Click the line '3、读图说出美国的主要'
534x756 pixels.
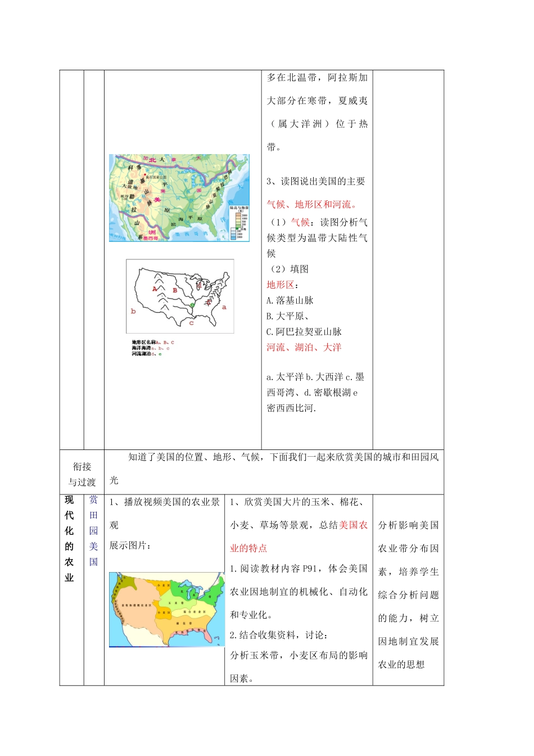pyautogui.click(x=316, y=182)
